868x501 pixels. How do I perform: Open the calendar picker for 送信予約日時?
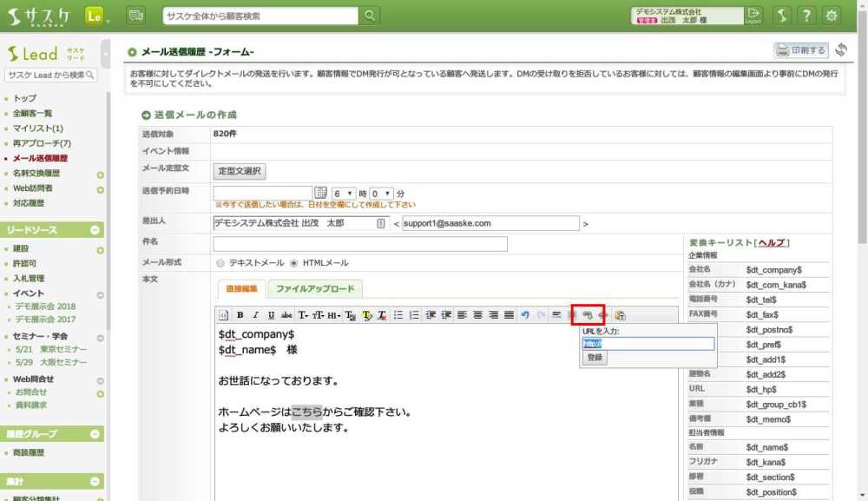point(319,193)
